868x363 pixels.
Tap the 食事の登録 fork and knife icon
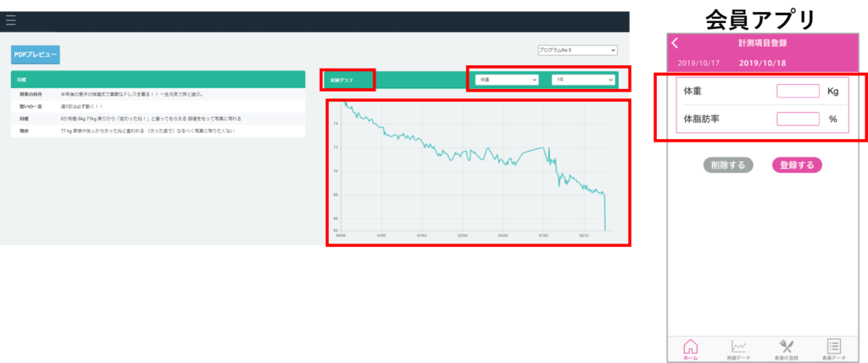pos(785,349)
